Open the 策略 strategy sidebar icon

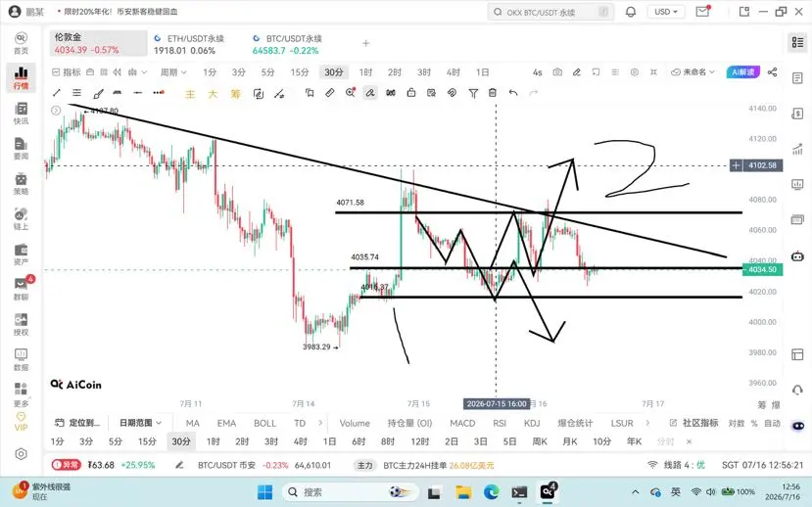[x=21, y=184]
